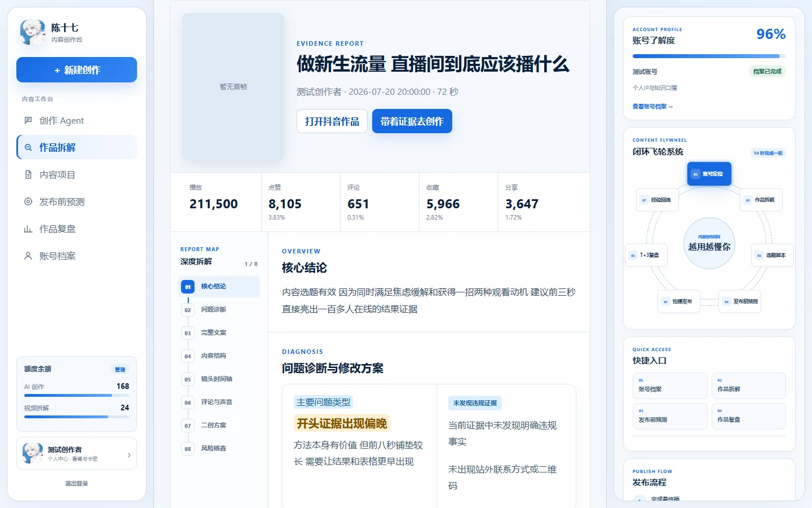Select step 03 badge for 完整文案

tap(188, 333)
